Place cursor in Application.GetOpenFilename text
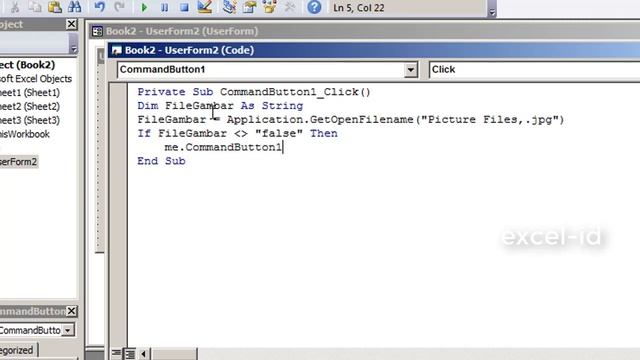Image resolution: width=640 pixels, height=360 pixels. tap(320, 120)
